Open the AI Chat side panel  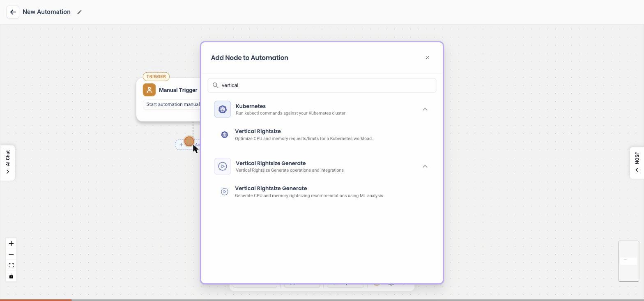pos(8,163)
